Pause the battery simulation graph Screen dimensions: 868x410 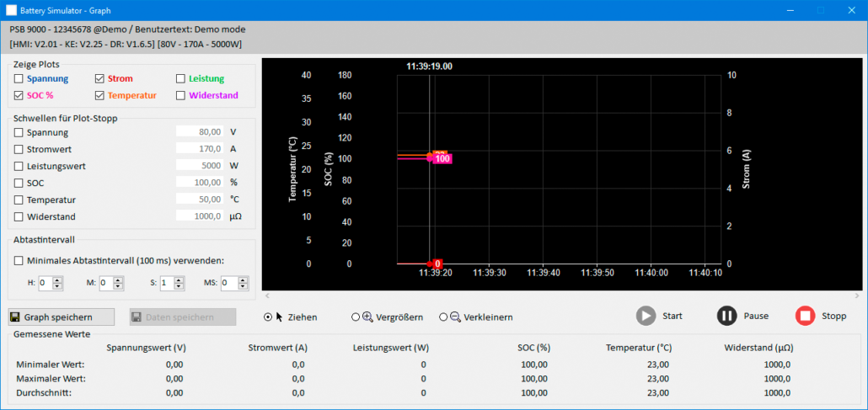pyautogui.click(x=726, y=317)
